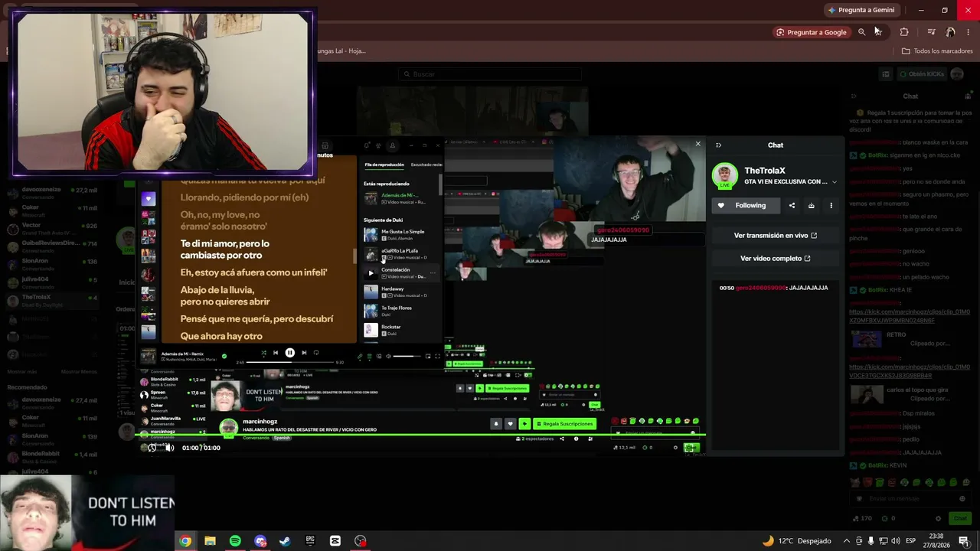The image size is (980, 551).
Task: Download the clip using the download icon
Action: (x=812, y=205)
